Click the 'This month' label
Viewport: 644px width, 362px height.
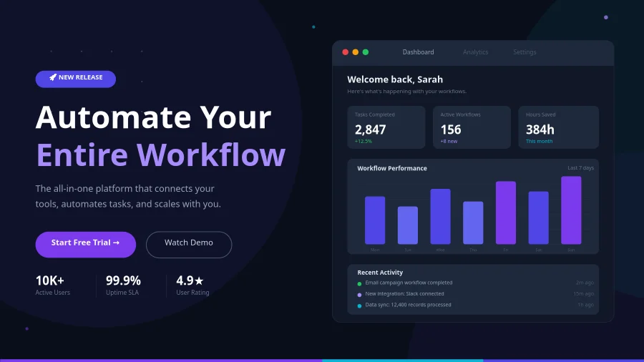[540, 141]
